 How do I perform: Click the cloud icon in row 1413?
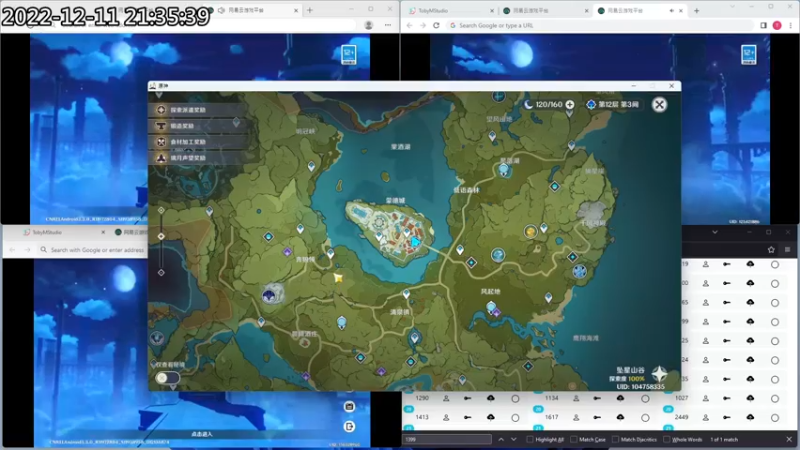pos(490,417)
